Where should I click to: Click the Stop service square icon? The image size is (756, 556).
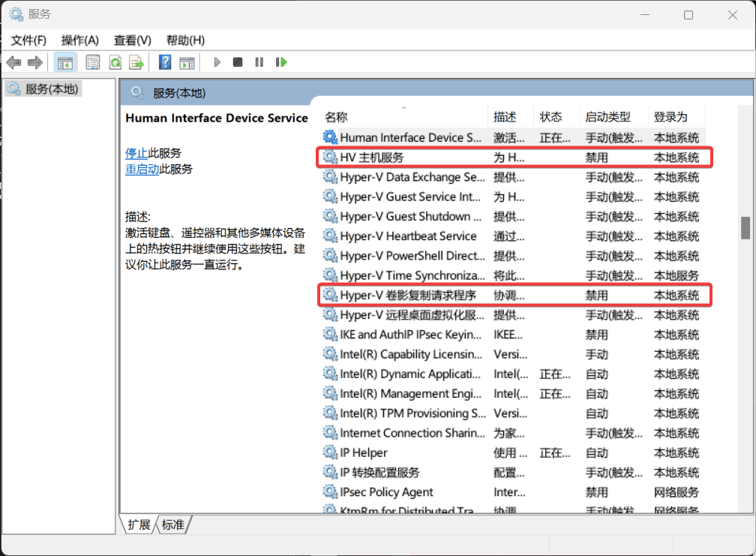238,62
